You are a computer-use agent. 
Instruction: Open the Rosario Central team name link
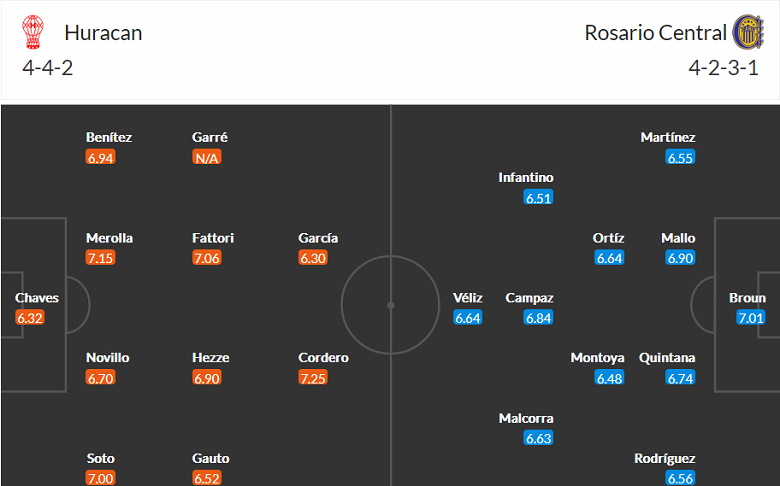tap(656, 33)
